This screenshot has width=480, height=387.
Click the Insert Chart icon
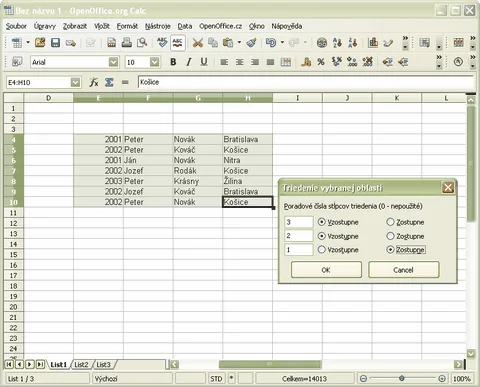point(373,43)
